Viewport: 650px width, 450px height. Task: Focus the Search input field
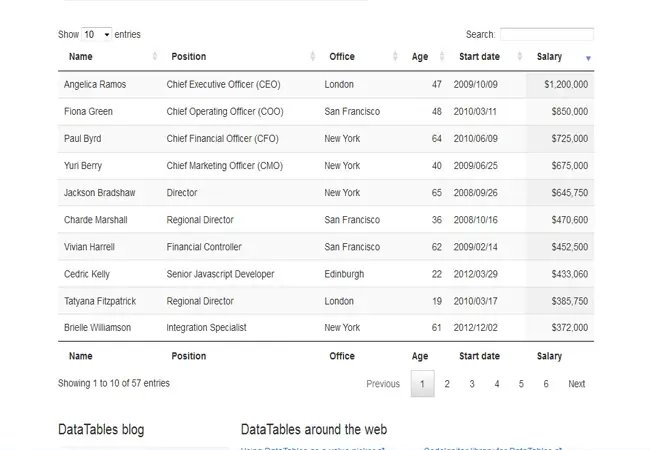[547, 34]
